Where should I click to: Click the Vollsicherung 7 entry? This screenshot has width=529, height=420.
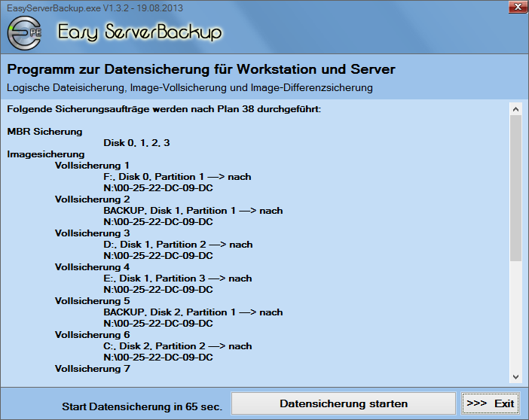tap(92, 369)
